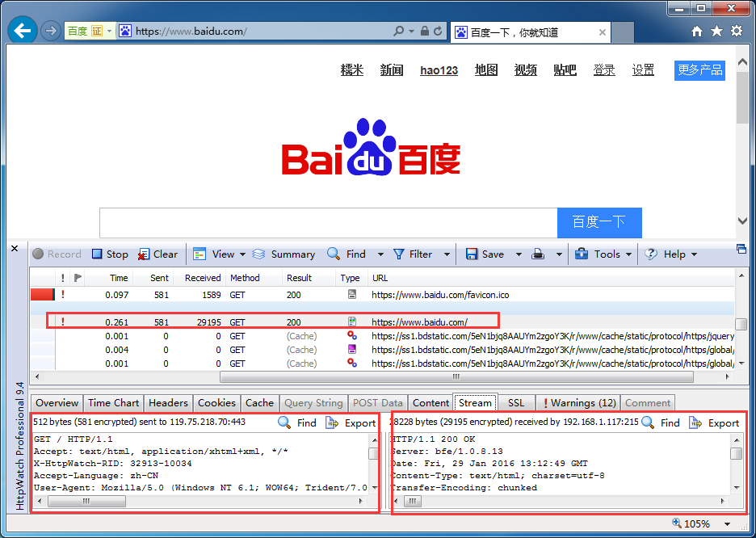Click the Filter funnel button
The height and width of the screenshot is (538, 756).
pos(413,254)
